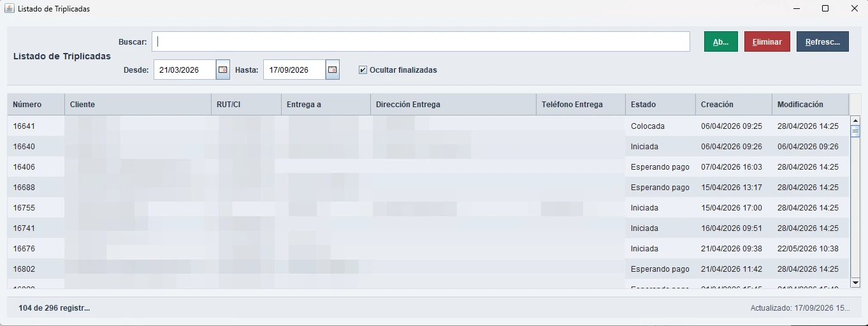Viewport: 868px width, 326px height.
Task: Sort by Teléfono Entrega column header
Action: (x=581, y=105)
